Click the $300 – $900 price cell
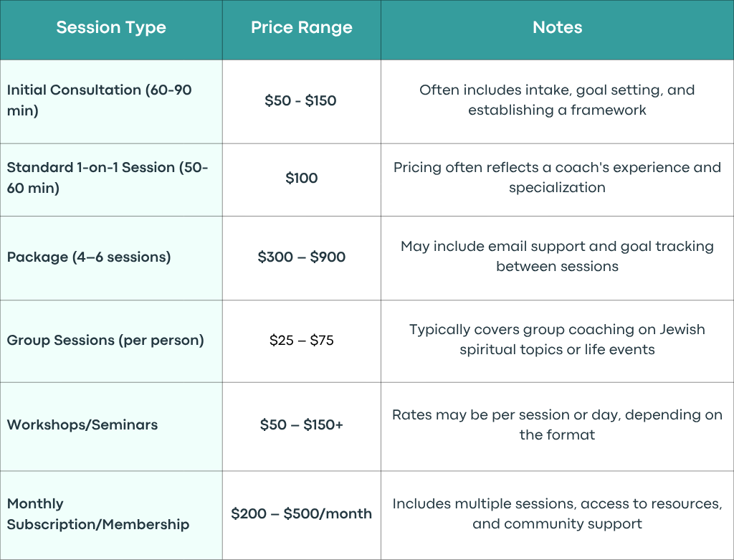734x560 pixels. (x=302, y=258)
